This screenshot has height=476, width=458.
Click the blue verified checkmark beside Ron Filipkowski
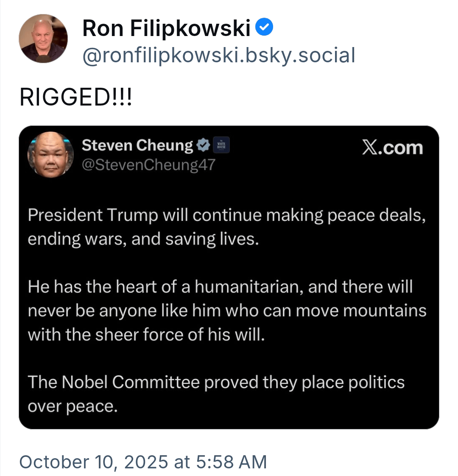point(265,28)
